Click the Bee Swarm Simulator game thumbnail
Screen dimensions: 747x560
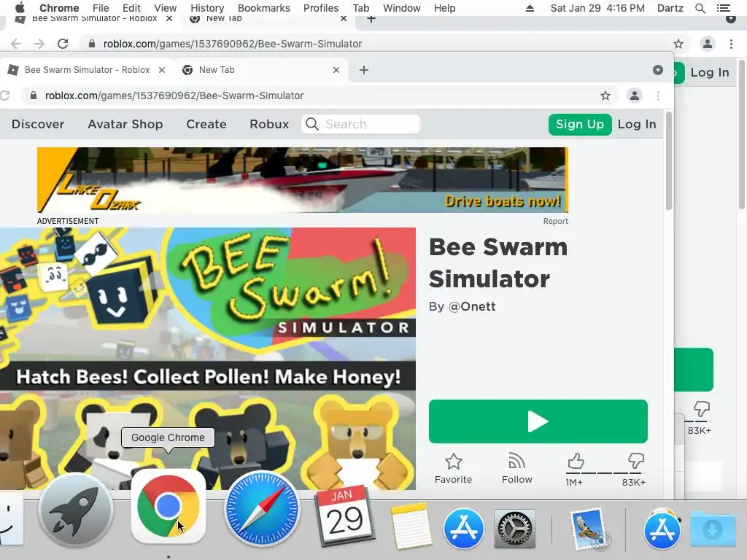click(208, 358)
